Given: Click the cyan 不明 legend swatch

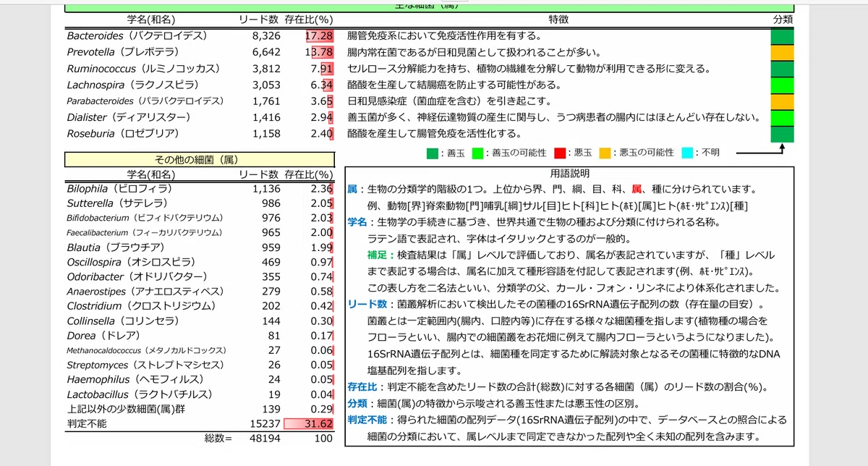Looking at the screenshot, I should coord(688,153).
